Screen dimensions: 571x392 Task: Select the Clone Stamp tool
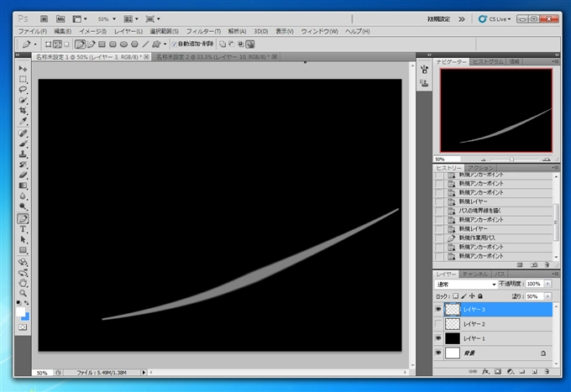[x=23, y=154]
